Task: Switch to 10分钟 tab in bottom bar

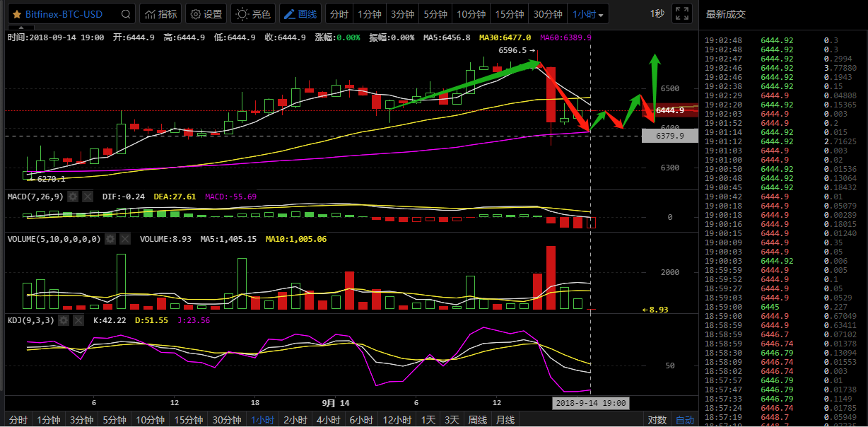Action: [150, 420]
